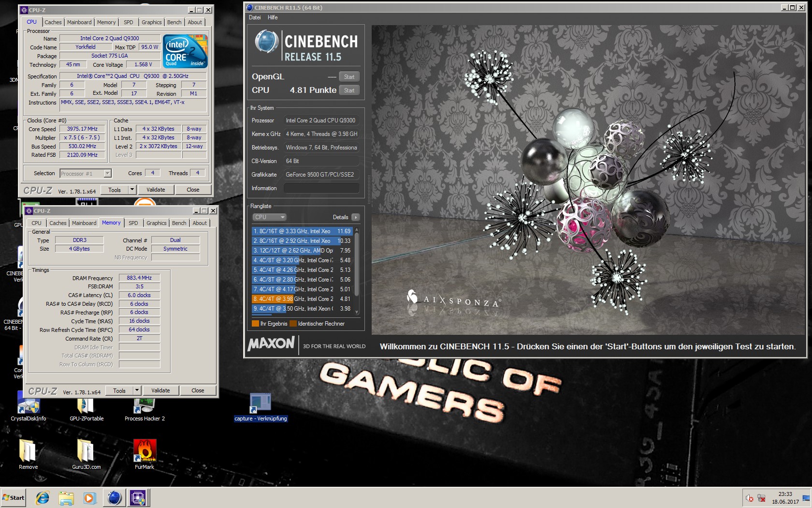Click Cinebench title bar icon
812x508 pixels.
pos(249,7)
